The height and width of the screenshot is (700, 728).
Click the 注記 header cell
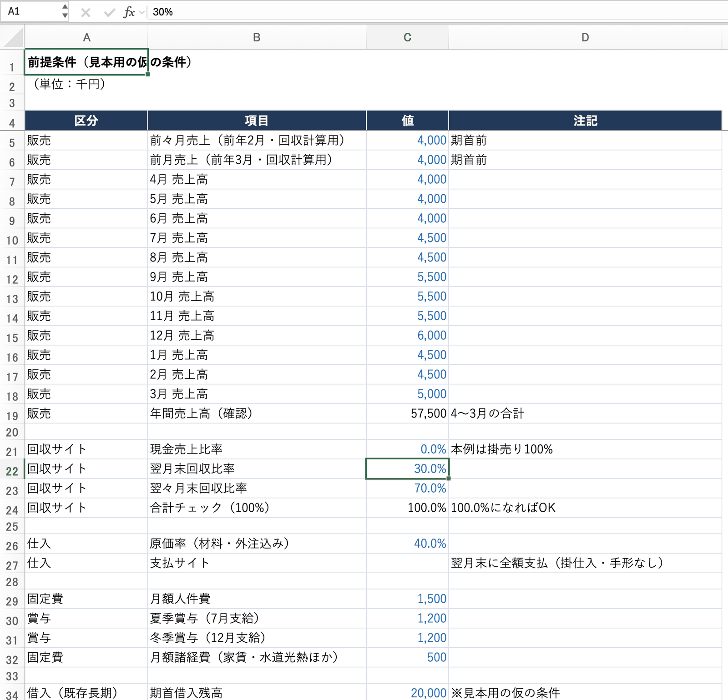[x=585, y=121]
